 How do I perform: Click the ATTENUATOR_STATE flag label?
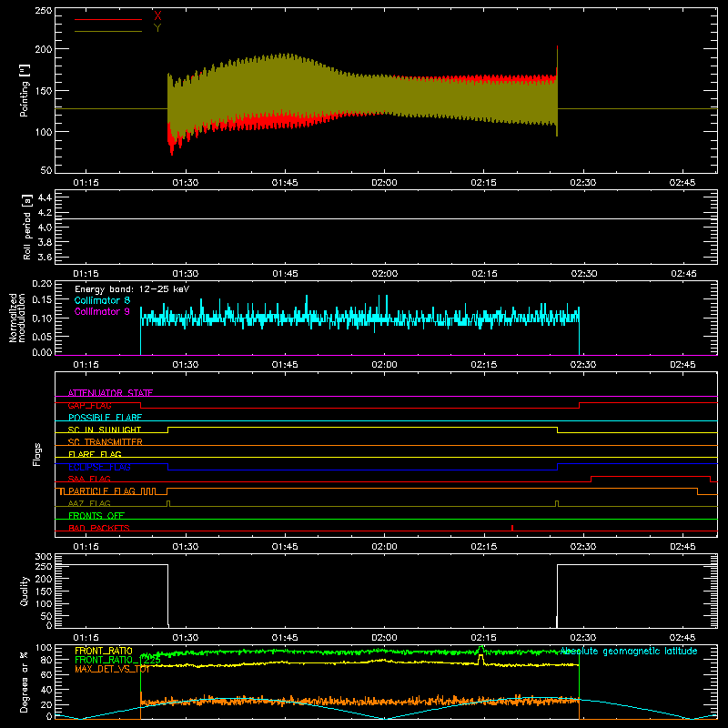110,393
